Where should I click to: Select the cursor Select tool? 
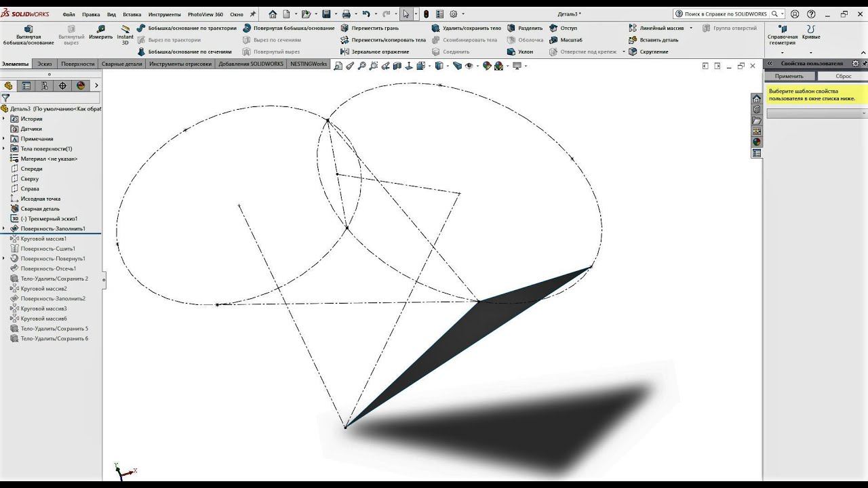(x=406, y=14)
